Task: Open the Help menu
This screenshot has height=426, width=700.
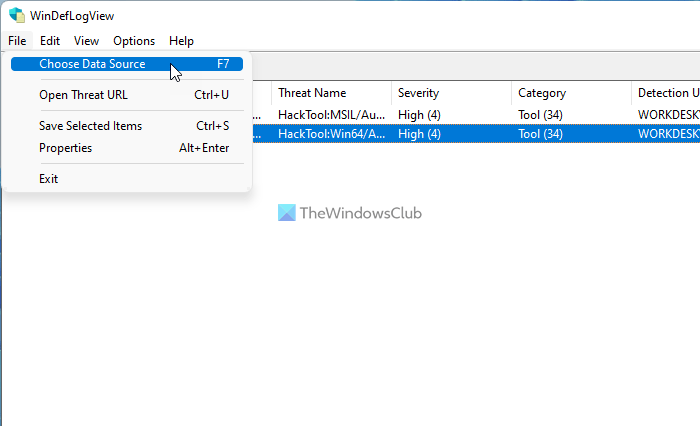Action: (181, 41)
